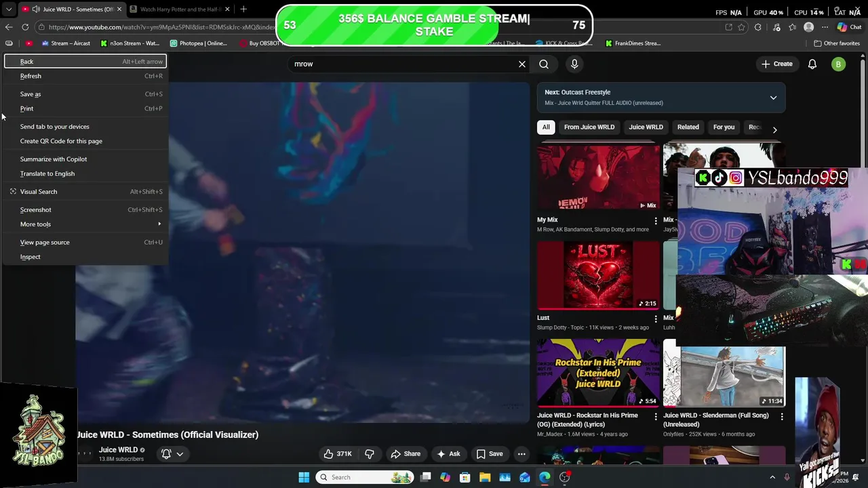Open browser extensions puzzle icon
This screenshot has height=488, width=868.
[758, 27]
